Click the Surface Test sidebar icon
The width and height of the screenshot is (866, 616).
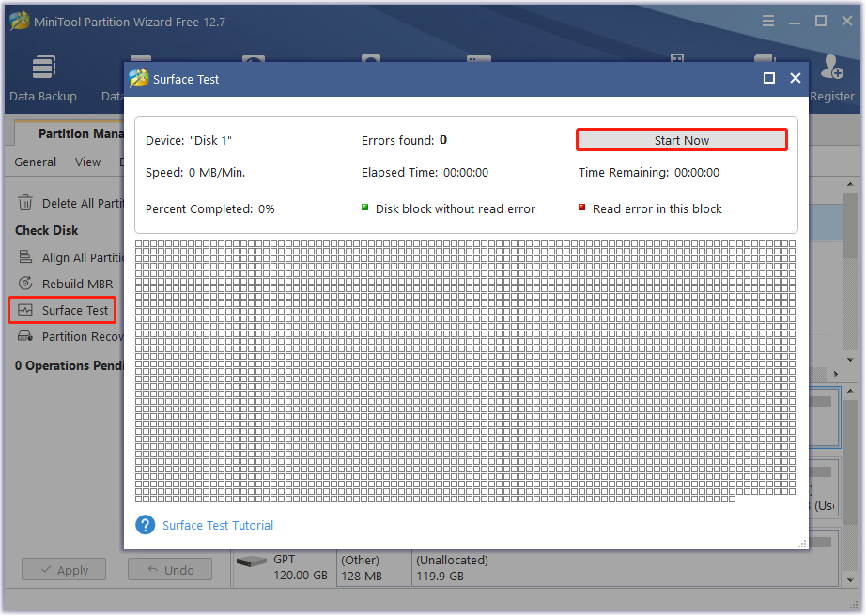pos(25,310)
